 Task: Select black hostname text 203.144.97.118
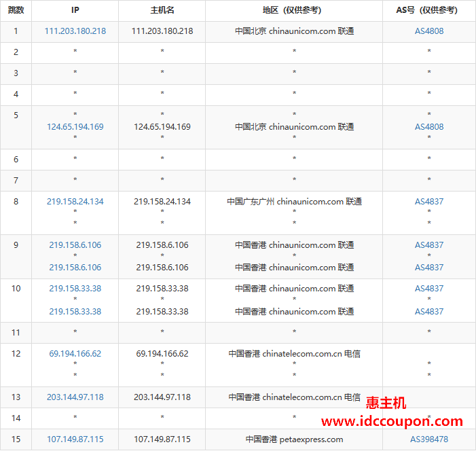(162, 397)
